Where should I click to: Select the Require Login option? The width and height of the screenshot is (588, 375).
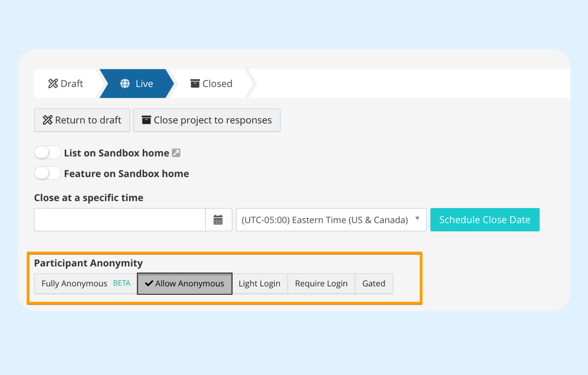click(x=321, y=283)
